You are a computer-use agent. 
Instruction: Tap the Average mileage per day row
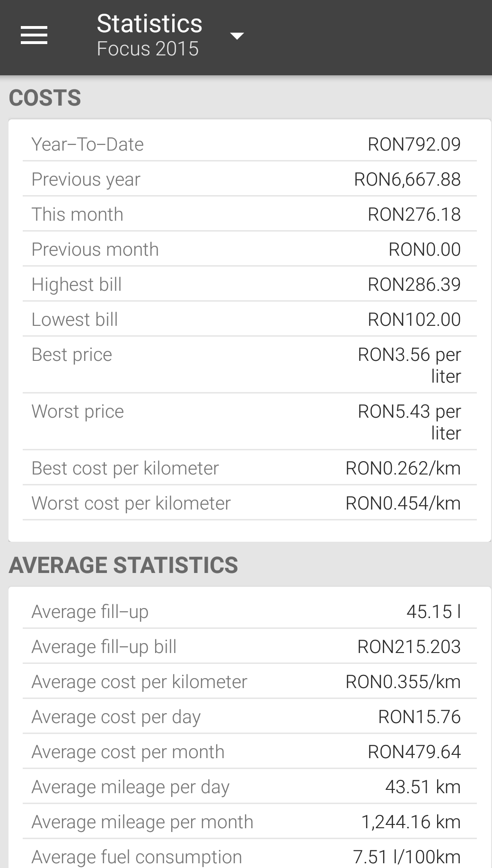coord(249,787)
